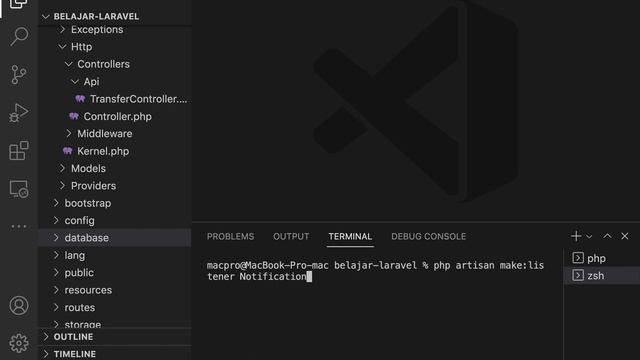Show additional views ellipsis in activity bar
The image size is (640, 360).
point(19,226)
